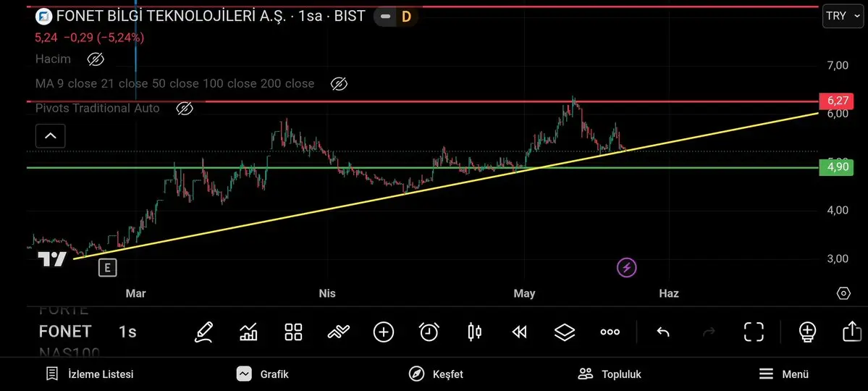
Task: Open the Topluluk tab
Action: pos(610,374)
